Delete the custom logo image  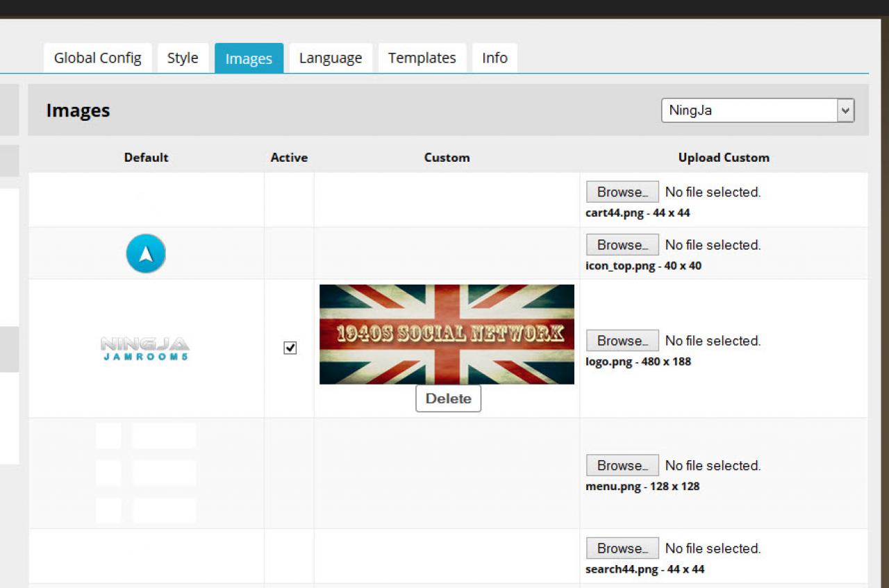(448, 398)
